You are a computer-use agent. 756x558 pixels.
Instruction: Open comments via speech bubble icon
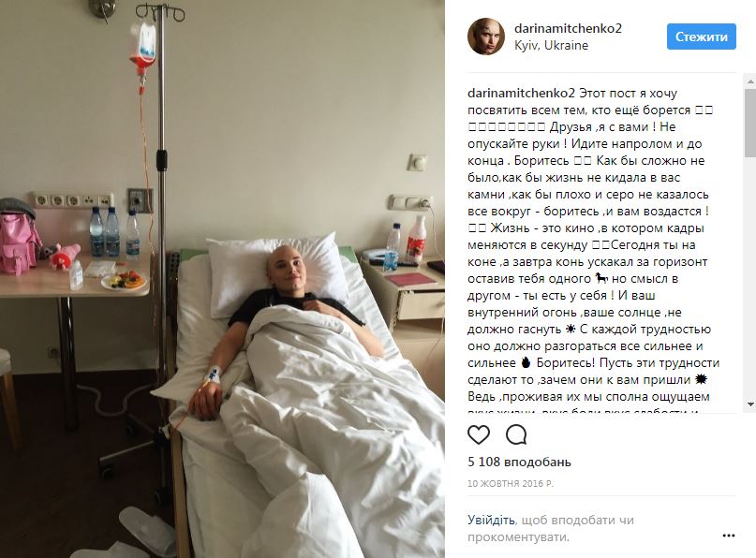(516, 434)
